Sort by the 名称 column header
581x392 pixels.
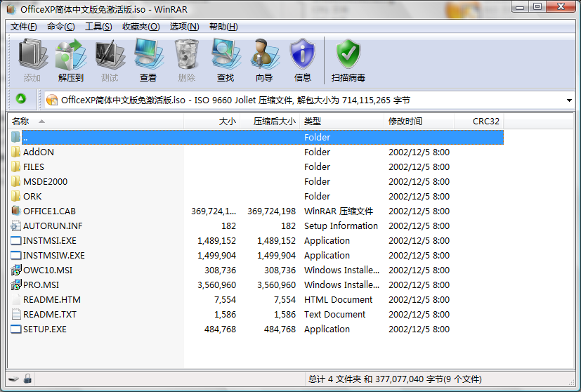point(96,121)
